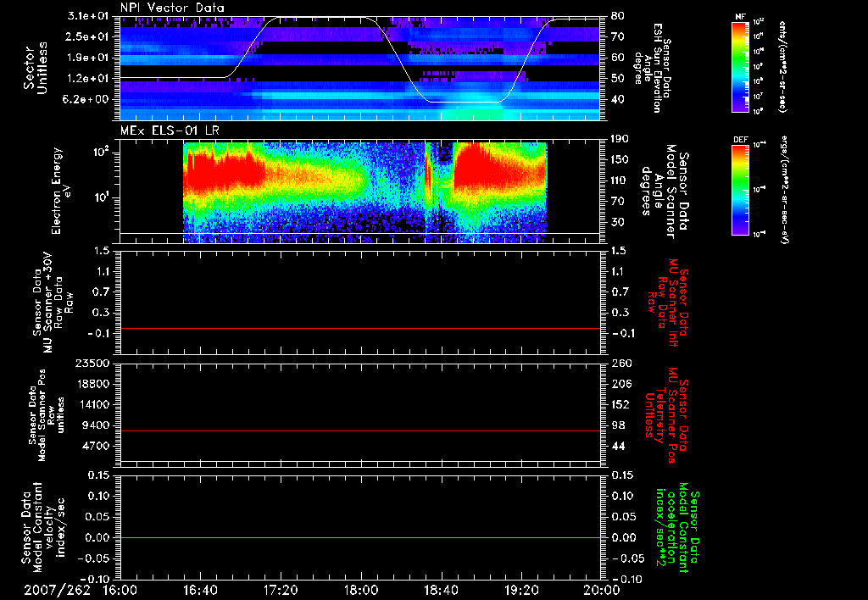Click the red line in MU Scanner panel
868x600 pixels.
360,328
